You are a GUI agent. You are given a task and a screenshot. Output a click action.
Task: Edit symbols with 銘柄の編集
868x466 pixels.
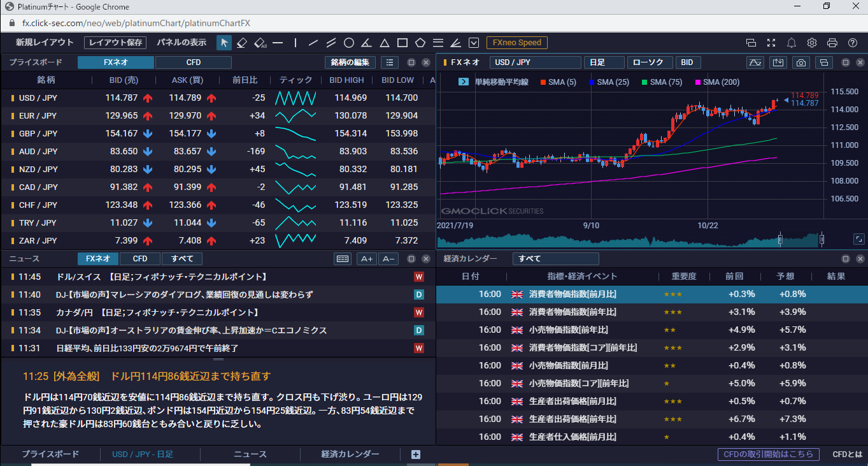(x=350, y=62)
